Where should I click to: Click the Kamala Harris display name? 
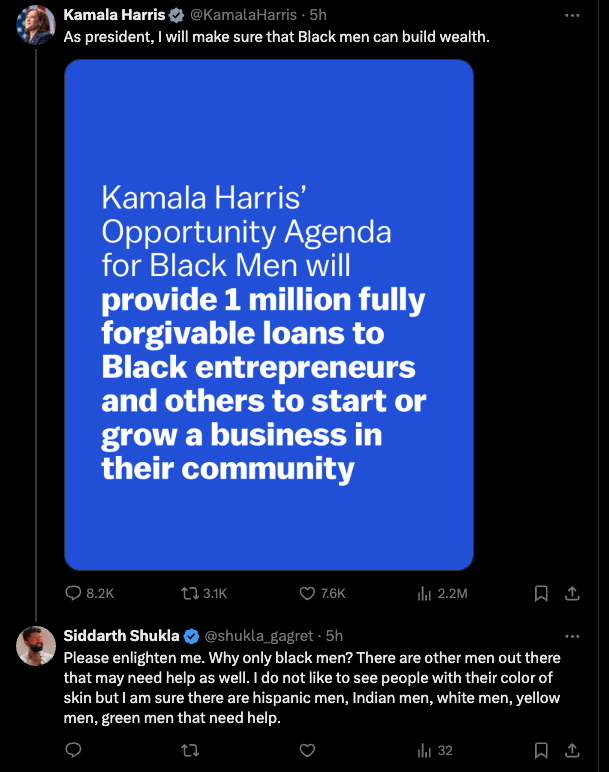point(112,16)
